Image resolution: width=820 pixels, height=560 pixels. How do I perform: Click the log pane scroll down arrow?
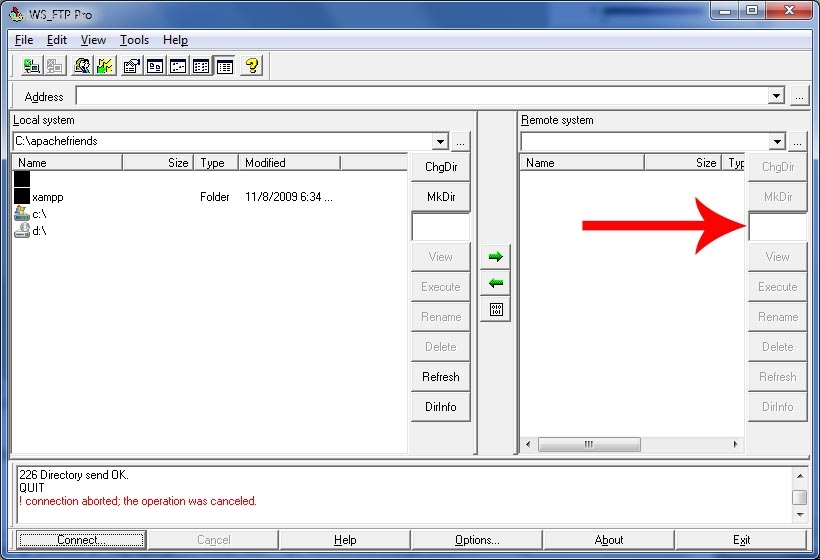800,515
